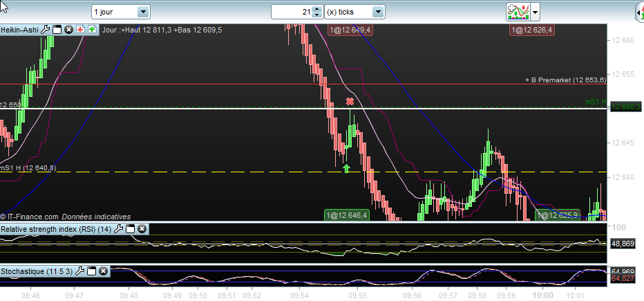This screenshot has height=301, width=644.
Task: Click the tick count field showing 21
Action: [292, 12]
